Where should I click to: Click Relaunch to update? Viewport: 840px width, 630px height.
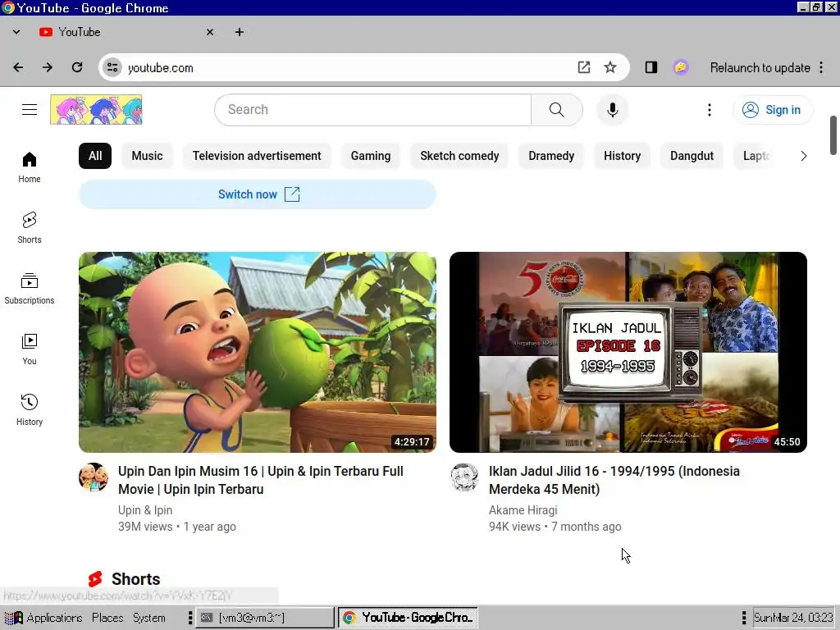(760, 67)
